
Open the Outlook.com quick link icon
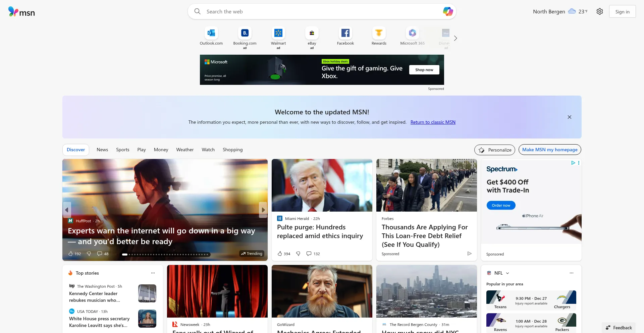tap(211, 33)
